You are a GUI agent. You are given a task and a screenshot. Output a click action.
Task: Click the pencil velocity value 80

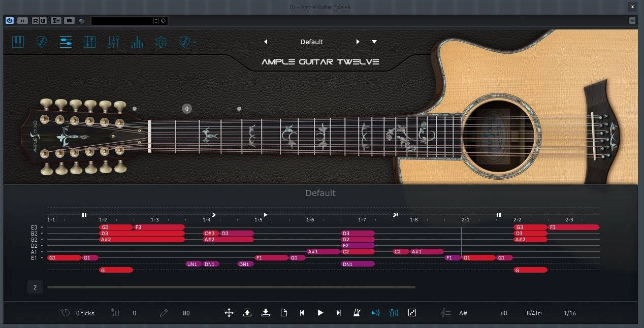click(x=186, y=313)
